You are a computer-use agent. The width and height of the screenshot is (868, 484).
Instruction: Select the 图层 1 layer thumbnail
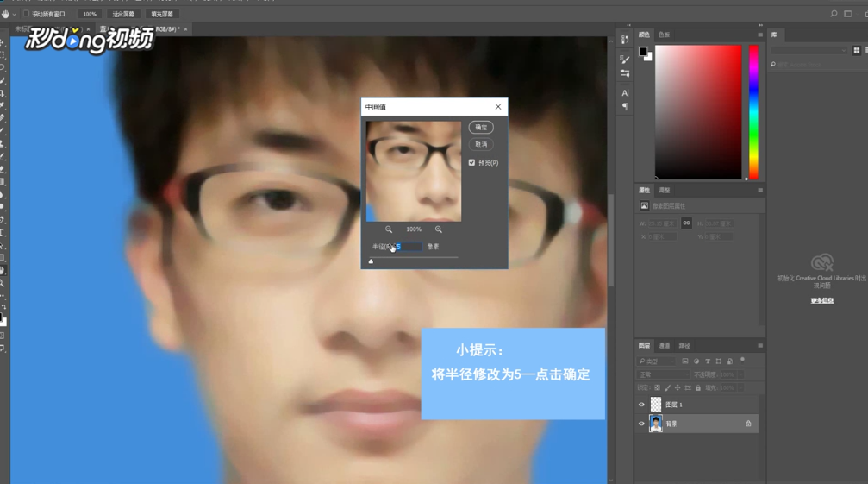[656, 405]
